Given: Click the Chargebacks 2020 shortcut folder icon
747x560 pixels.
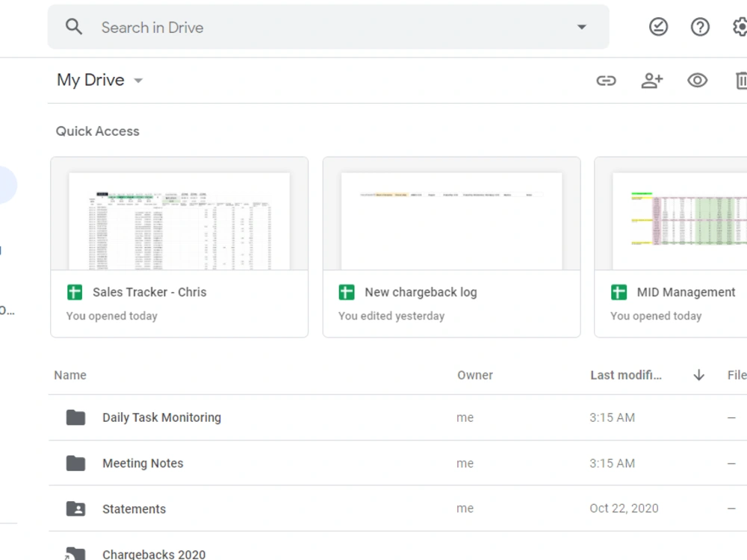Looking at the screenshot, I should click(75, 553).
